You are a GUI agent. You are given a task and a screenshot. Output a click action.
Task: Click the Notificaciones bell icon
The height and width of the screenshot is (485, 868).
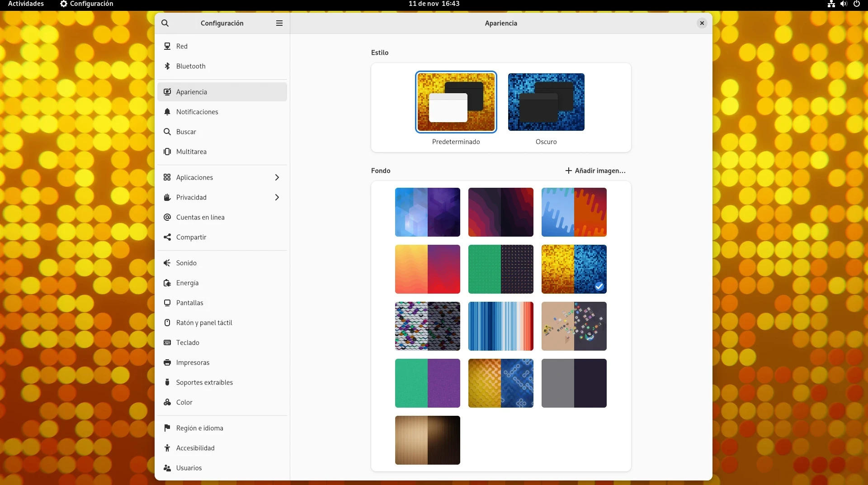click(167, 112)
